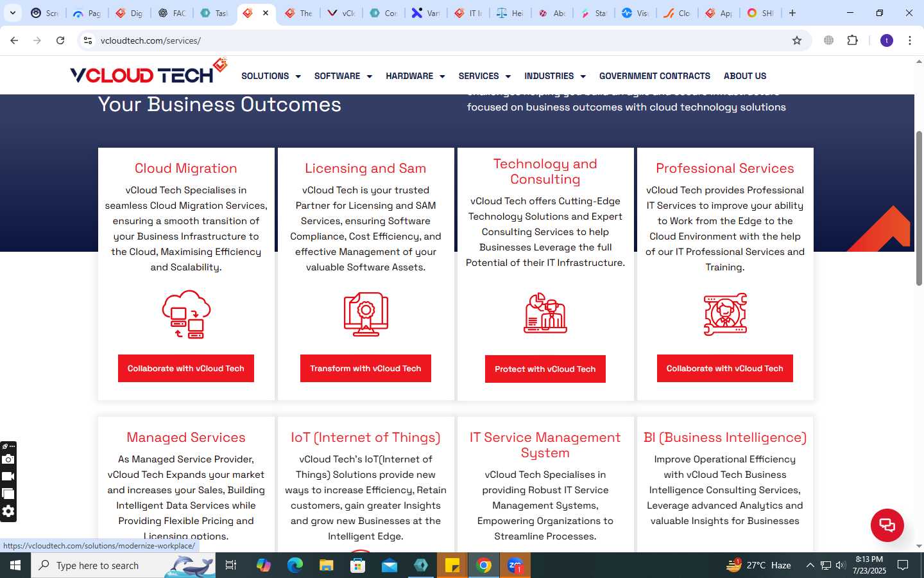The image size is (924, 578).
Task: Click Transform with vCloud Tech button
Action: 366,369
